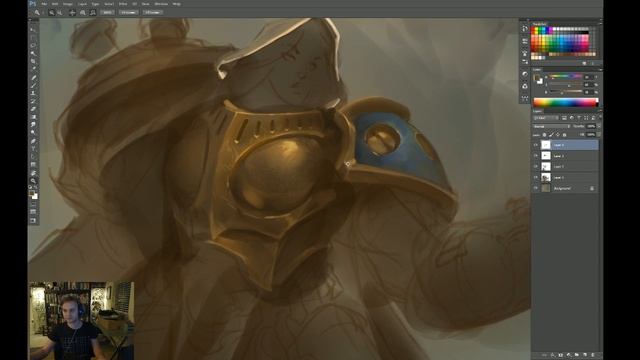The height and width of the screenshot is (360, 640).
Task: Click the create new layer icon
Action: pyautogui.click(x=585, y=355)
